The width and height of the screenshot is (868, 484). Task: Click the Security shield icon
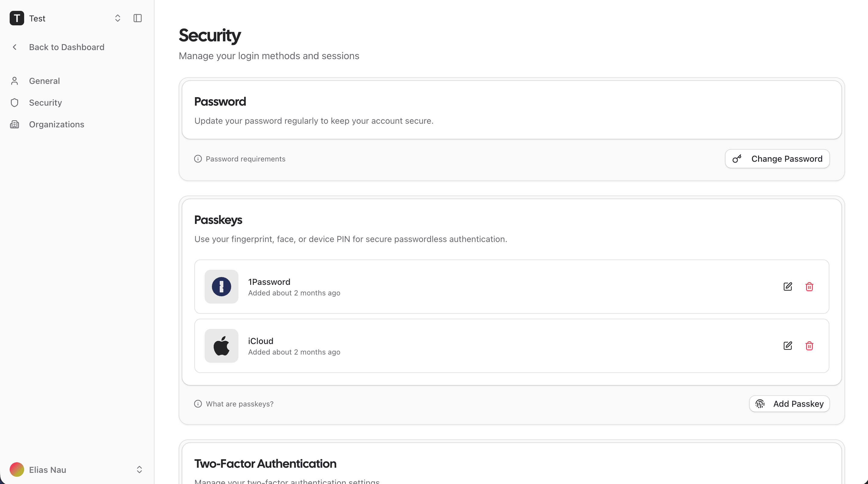pyautogui.click(x=15, y=102)
